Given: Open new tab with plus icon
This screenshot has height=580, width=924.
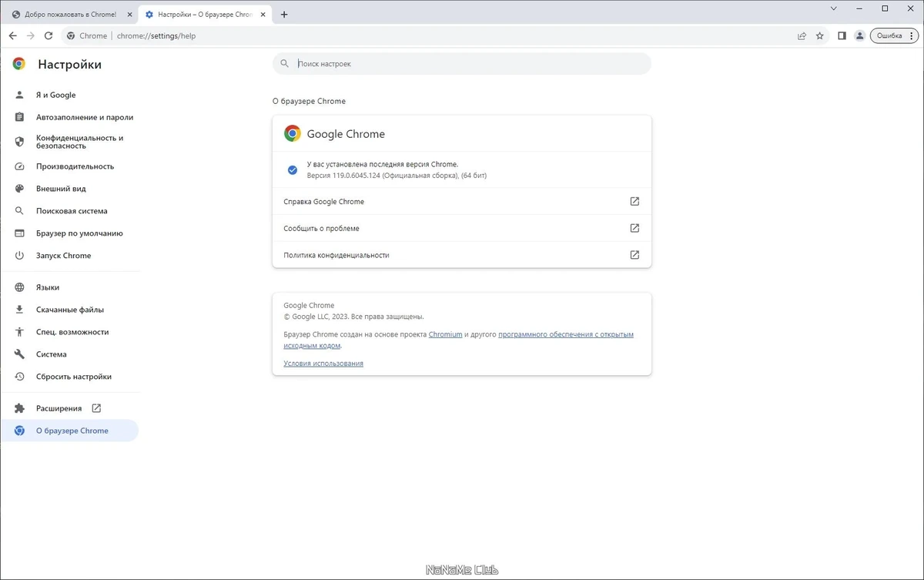Looking at the screenshot, I should (284, 14).
